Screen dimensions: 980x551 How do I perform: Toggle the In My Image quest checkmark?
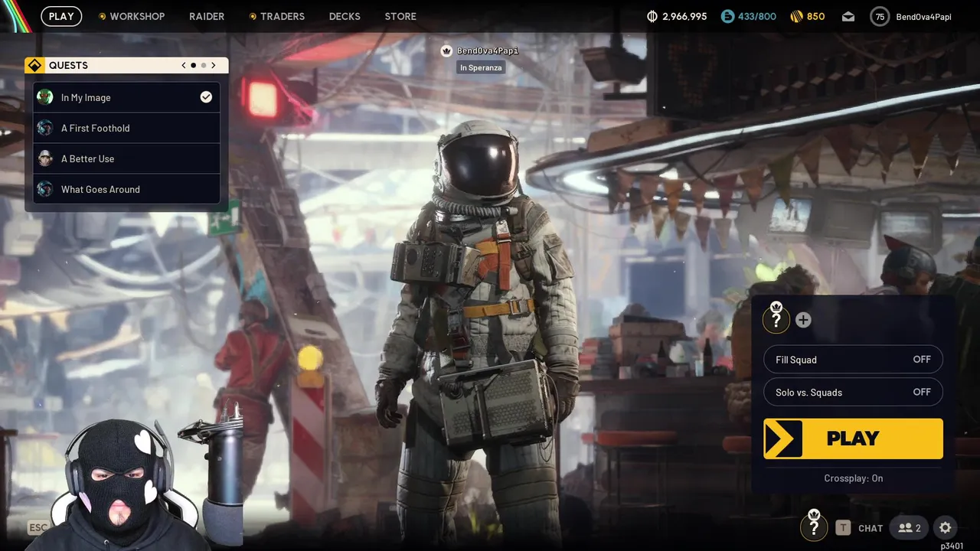point(206,97)
